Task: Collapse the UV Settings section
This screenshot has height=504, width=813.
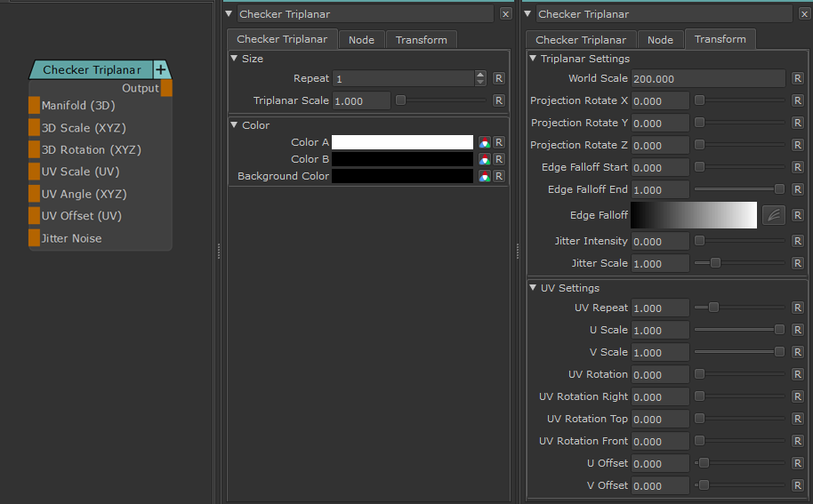Action: (x=533, y=288)
